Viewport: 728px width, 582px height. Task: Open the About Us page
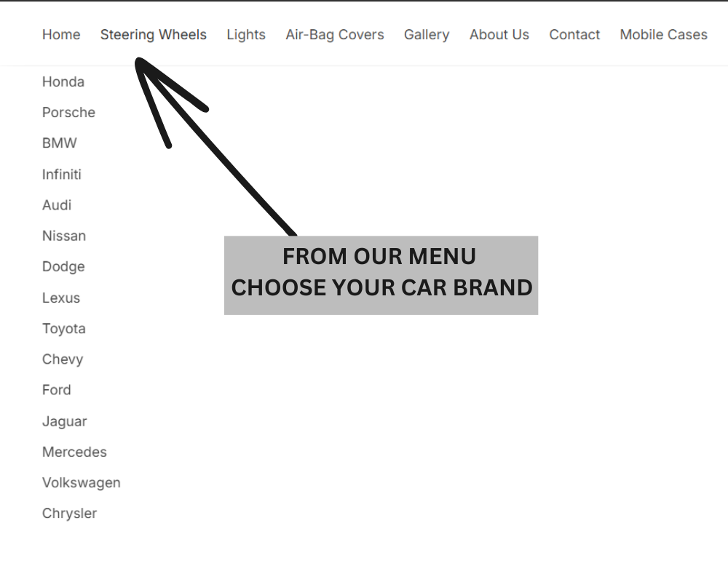coord(499,34)
